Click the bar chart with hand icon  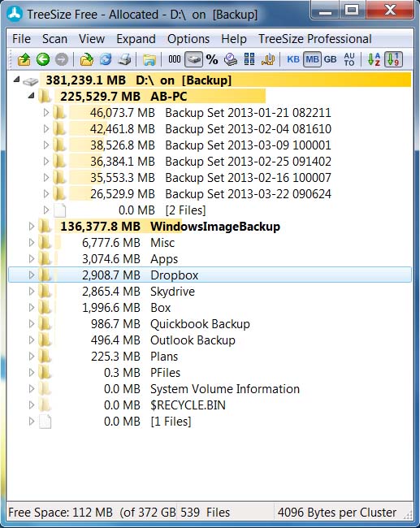tap(268, 59)
